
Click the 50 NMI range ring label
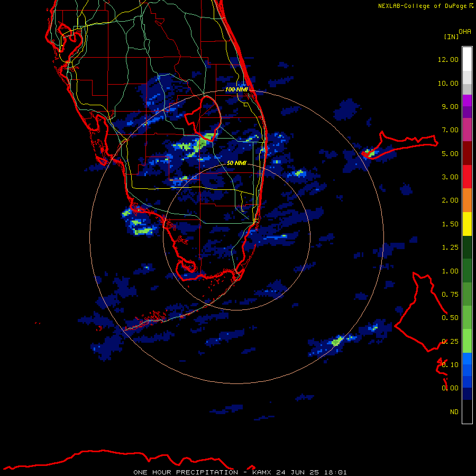click(236, 163)
